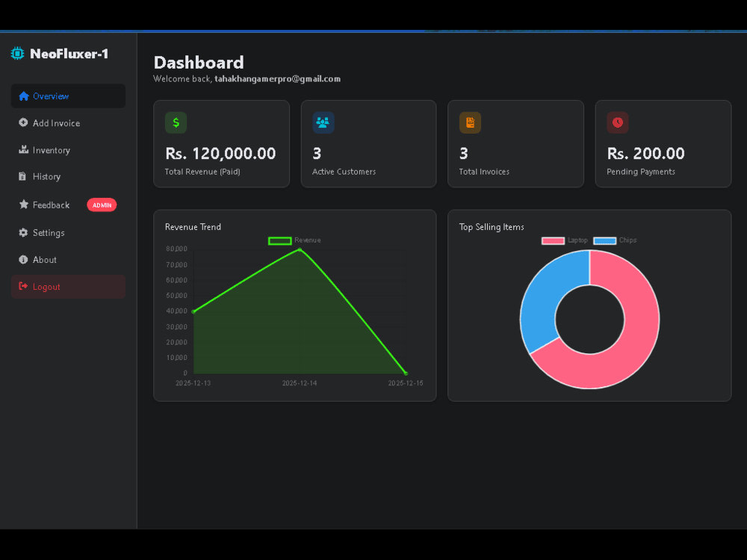Click the Total Revenue (Paid) label
This screenshot has height=560, width=747.
[202, 172]
